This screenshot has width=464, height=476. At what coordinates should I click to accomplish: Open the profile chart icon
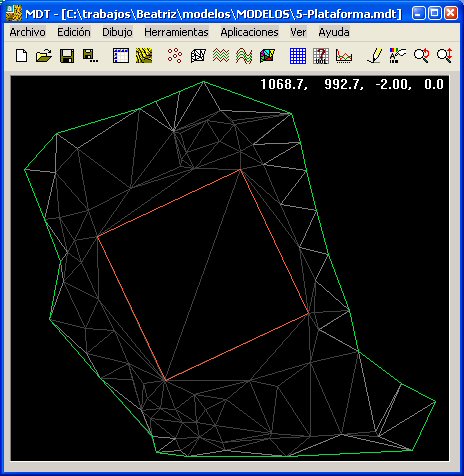tap(344, 56)
